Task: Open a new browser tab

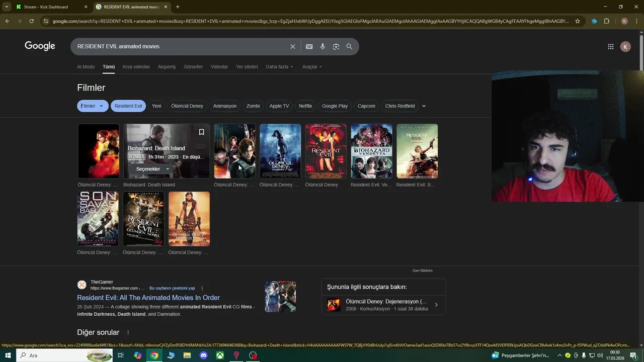Action: point(178,7)
